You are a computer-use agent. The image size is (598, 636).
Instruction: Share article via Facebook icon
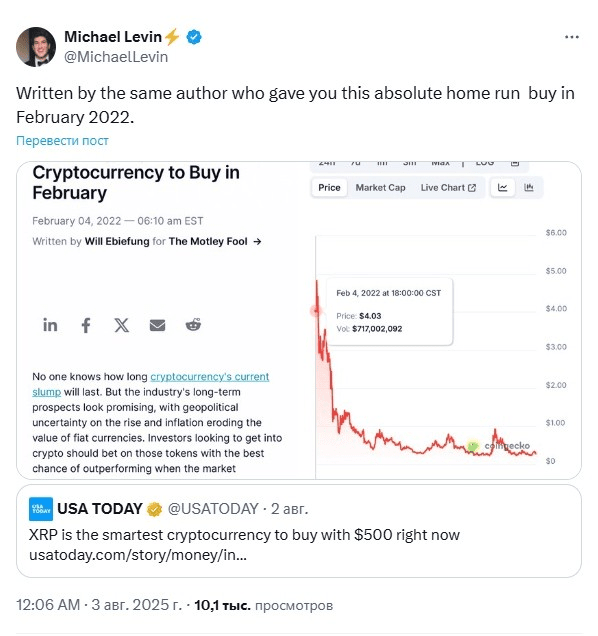86,325
